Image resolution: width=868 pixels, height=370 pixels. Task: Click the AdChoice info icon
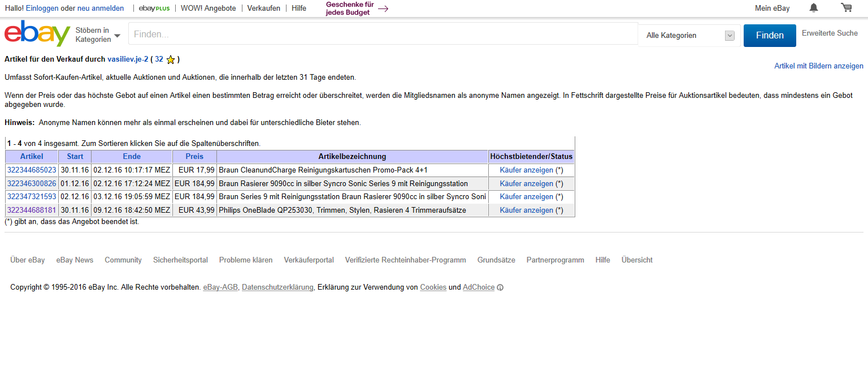(x=500, y=287)
